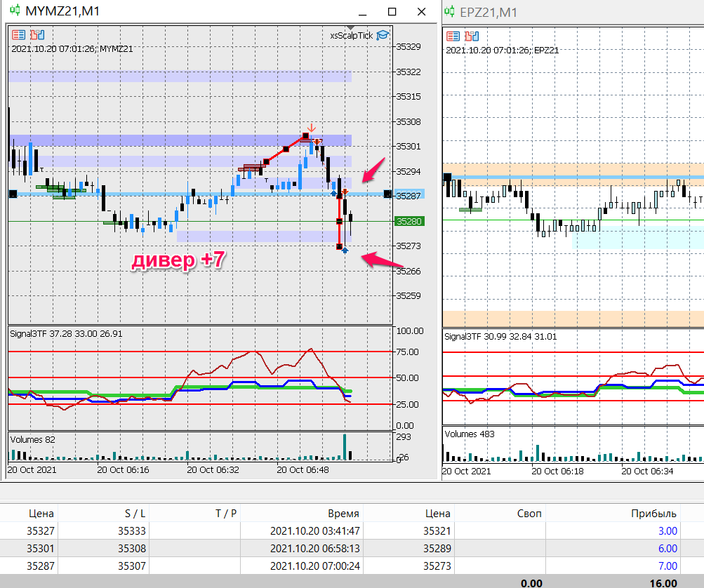The height and width of the screenshot is (588, 704).
Task: Open one-click trading panel icon in MYMZ21 chart
Action: tap(18, 35)
